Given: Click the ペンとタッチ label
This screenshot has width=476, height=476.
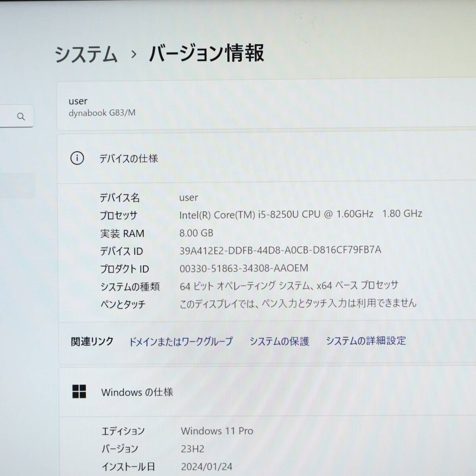Looking at the screenshot, I should [x=123, y=305].
